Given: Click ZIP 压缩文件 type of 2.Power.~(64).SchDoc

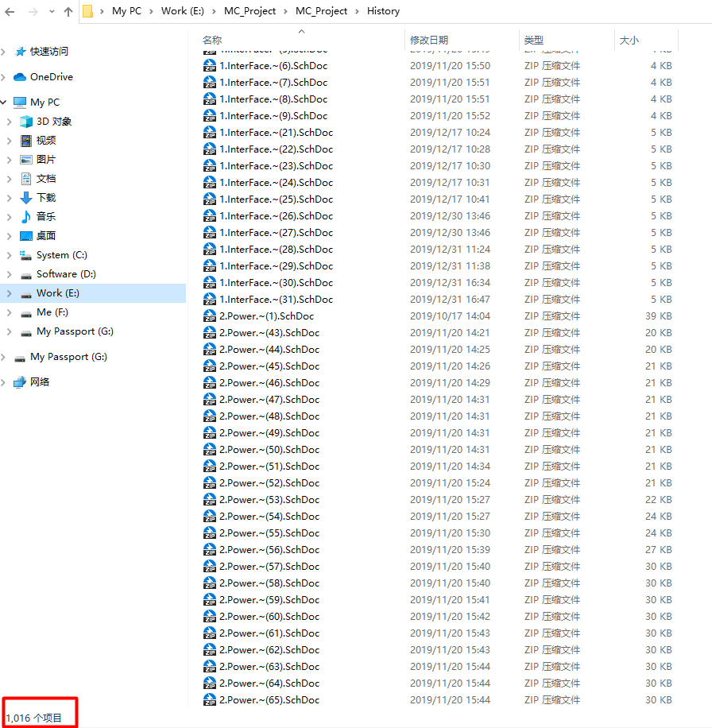Looking at the screenshot, I should [551, 684].
